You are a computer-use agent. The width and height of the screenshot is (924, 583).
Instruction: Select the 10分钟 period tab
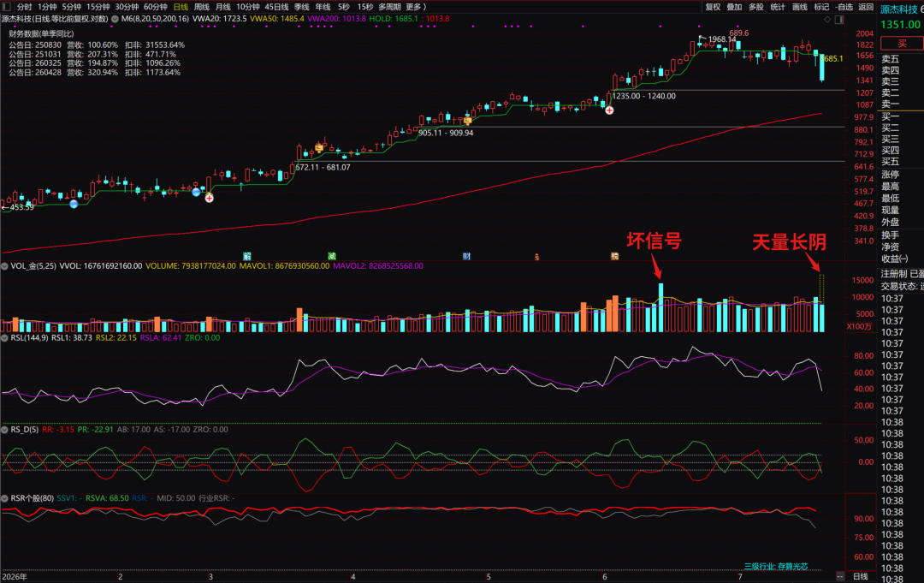247,7
